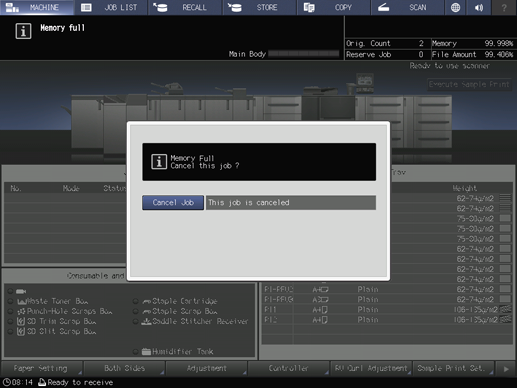
Task: Click the 'This job is canceled' field
Action: coord(291,203)
